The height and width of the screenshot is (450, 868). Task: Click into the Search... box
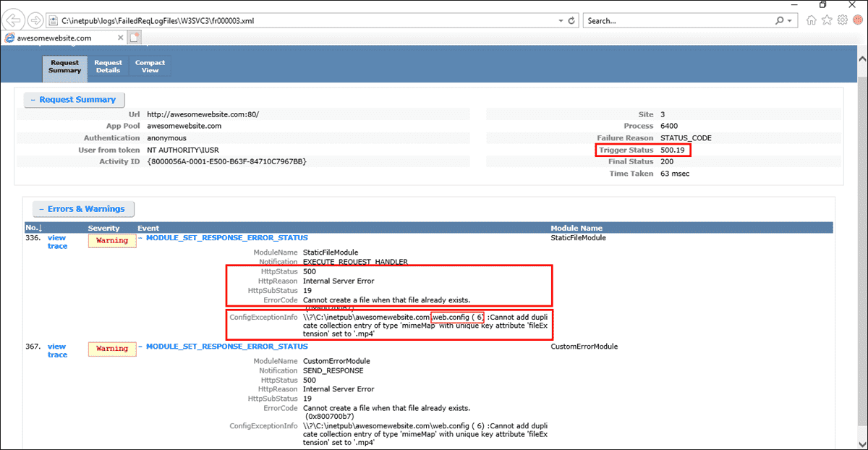[x=678, y=20]
